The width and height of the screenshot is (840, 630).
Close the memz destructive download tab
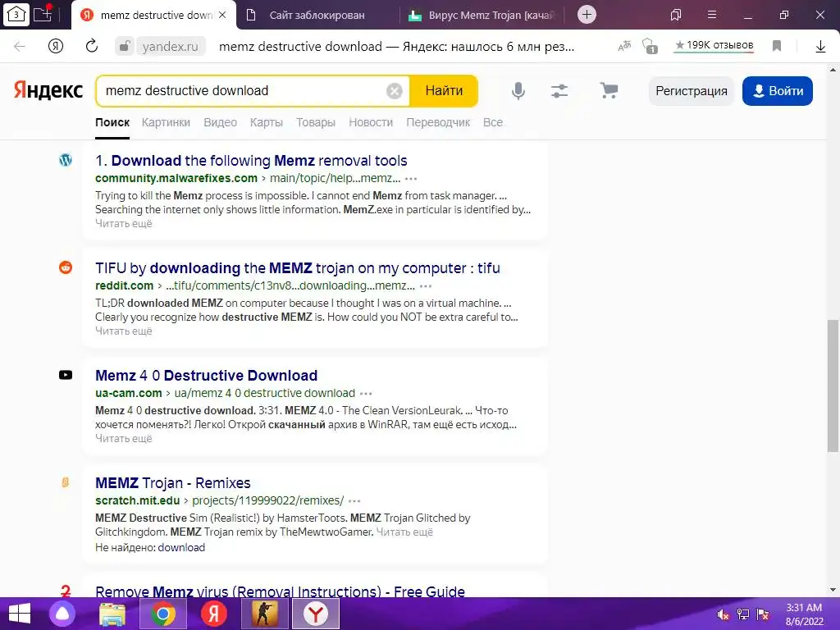pyautogui.click(x=223, y=15)
